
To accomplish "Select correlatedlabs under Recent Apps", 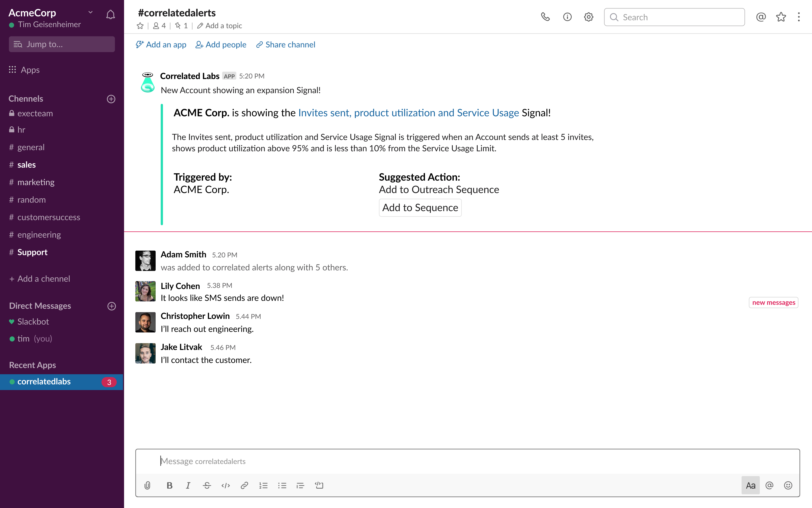I will (x=62, y=382).
